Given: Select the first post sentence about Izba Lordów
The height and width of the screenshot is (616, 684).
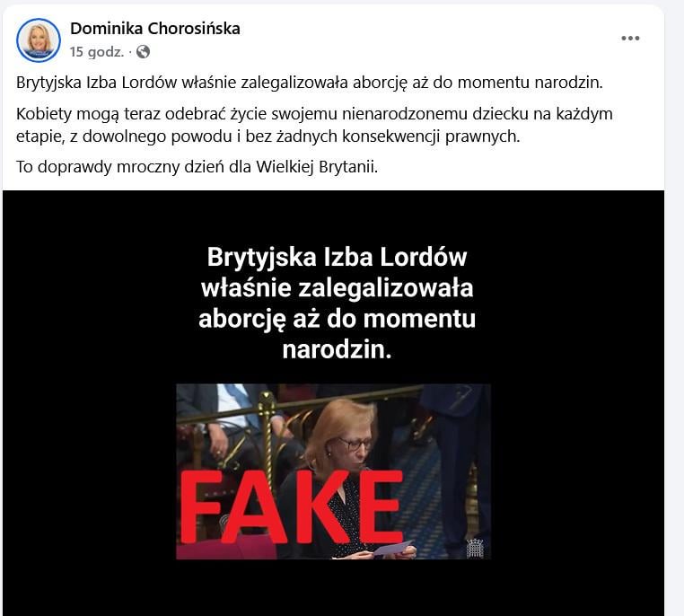Looking at the screenshot, I should click(x=310, y=83).
